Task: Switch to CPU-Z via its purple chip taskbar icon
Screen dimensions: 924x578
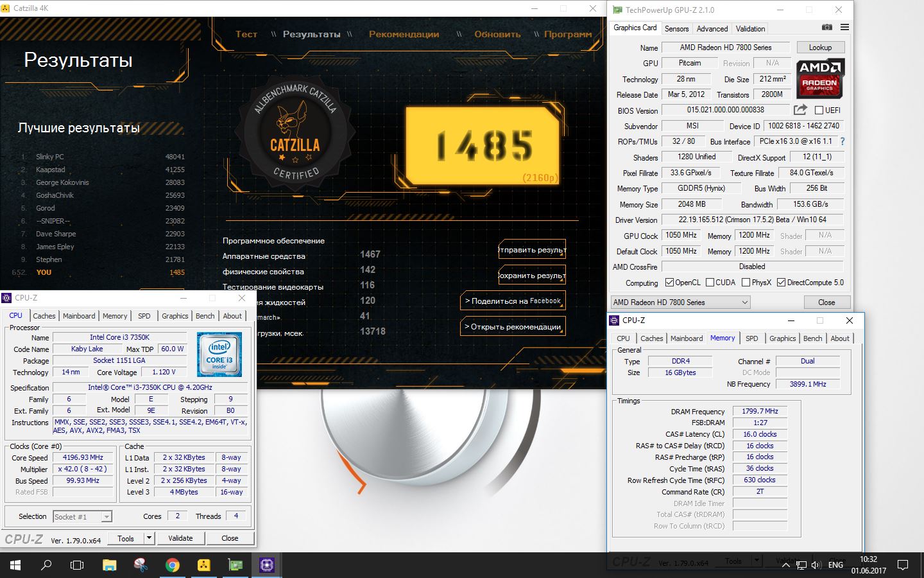Action: (266, 565)
